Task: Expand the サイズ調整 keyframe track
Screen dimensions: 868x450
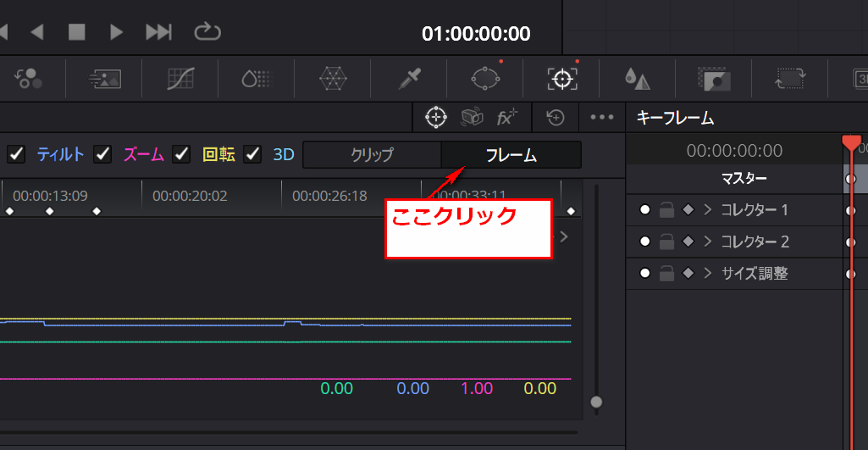Action: point(708,274)
